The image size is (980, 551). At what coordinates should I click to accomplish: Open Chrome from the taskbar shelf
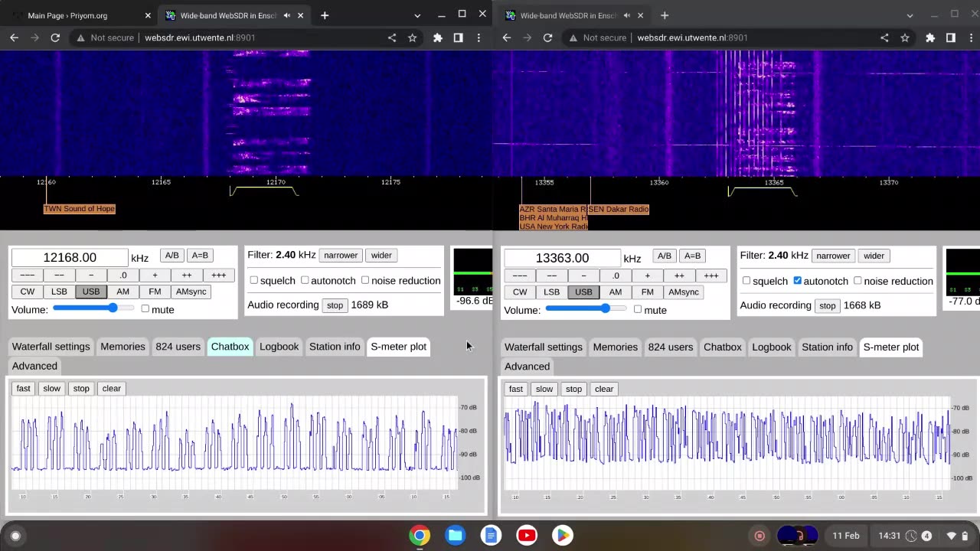(x=419, y=535)
